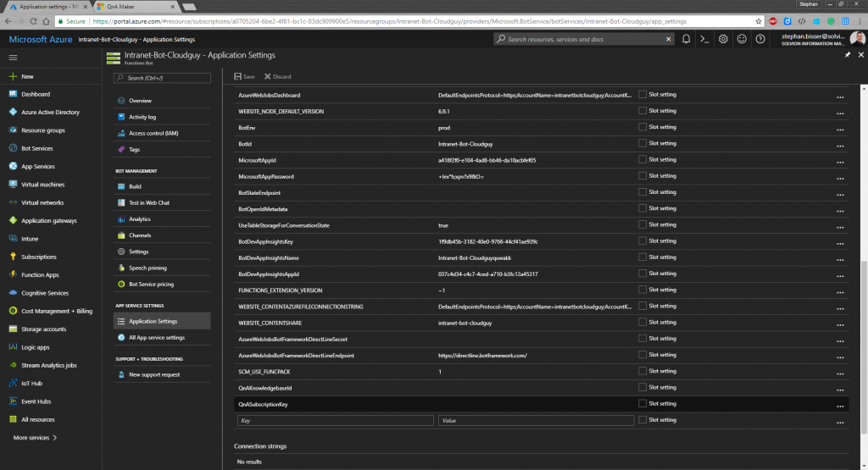This screenshot has width=868, height=470.
Task: Expand More services chevron
Action: pos(54,438)
